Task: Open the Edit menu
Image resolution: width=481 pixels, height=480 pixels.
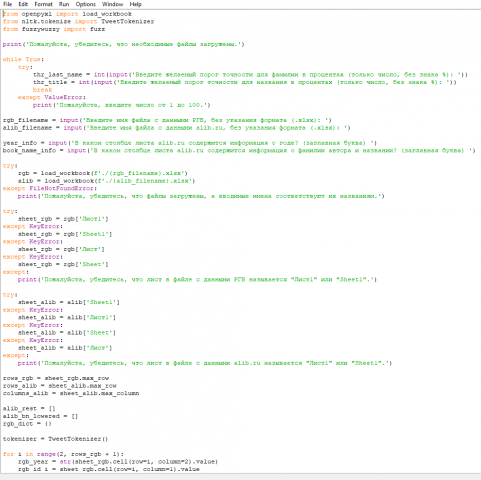Action: pos(23,4)
